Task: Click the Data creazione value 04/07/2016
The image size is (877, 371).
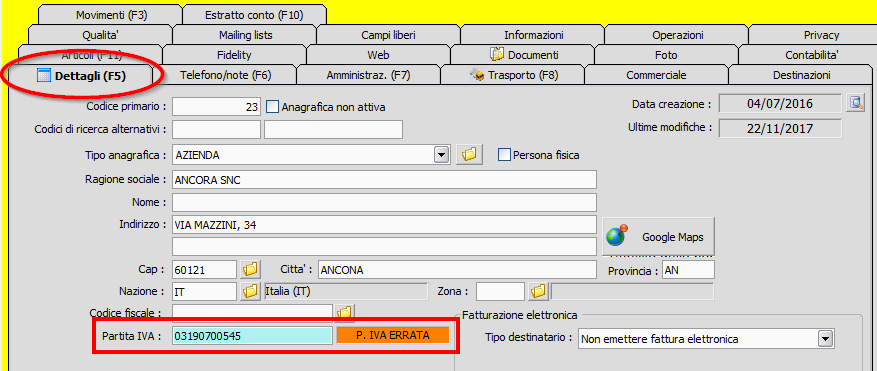Action: (x=780, y=104)
